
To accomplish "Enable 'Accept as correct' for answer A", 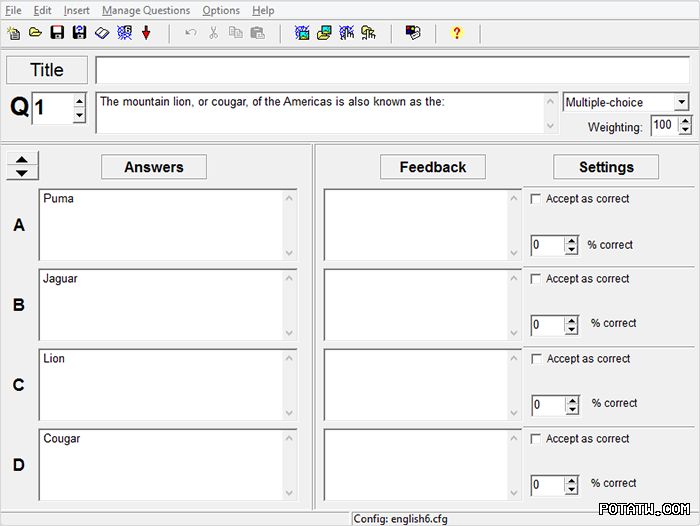I will point(536,199).
